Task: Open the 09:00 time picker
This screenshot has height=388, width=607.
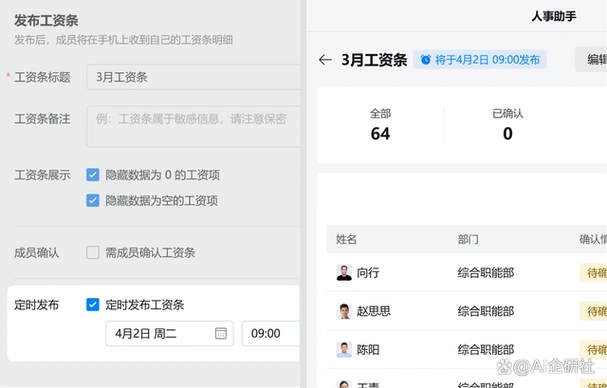Action: coord(271,333)
